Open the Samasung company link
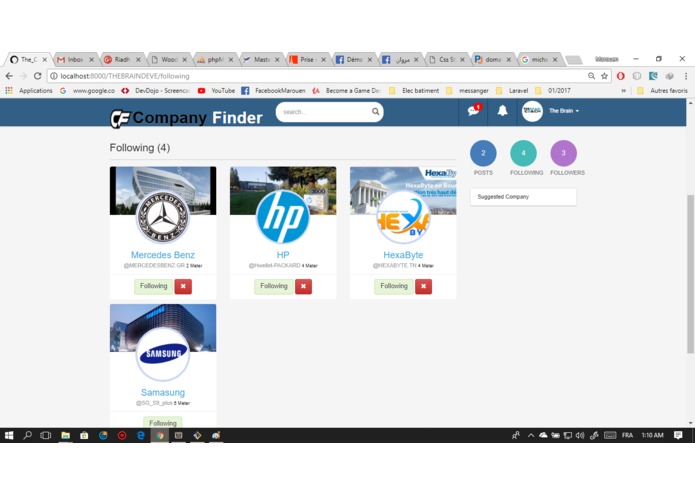 (163, 392)
